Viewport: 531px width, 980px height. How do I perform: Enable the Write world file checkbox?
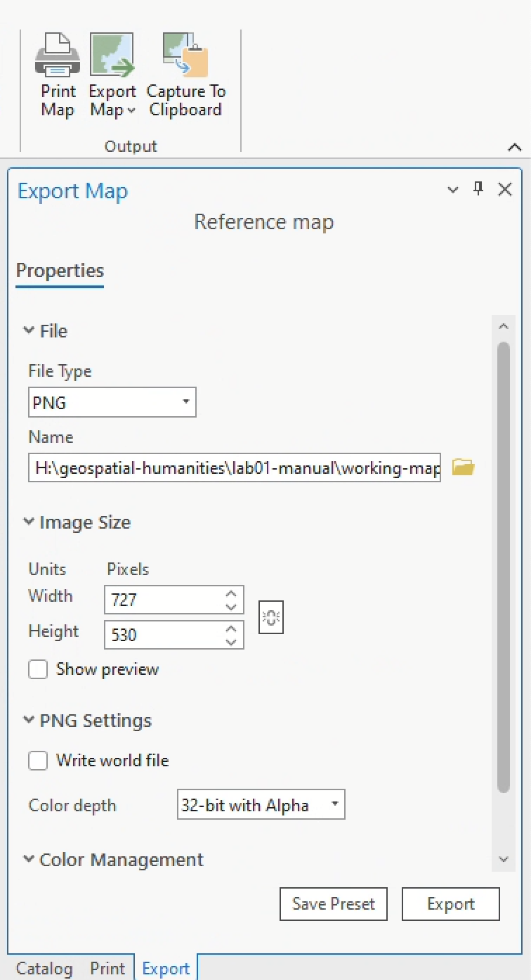[x=38, y=761]
